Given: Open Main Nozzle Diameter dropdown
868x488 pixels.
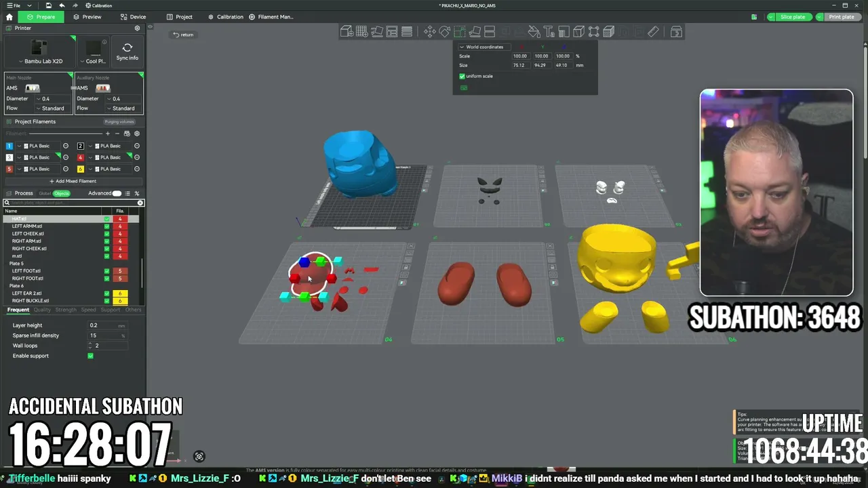Looking at the screenshot, I should click(x=52, y=99).
